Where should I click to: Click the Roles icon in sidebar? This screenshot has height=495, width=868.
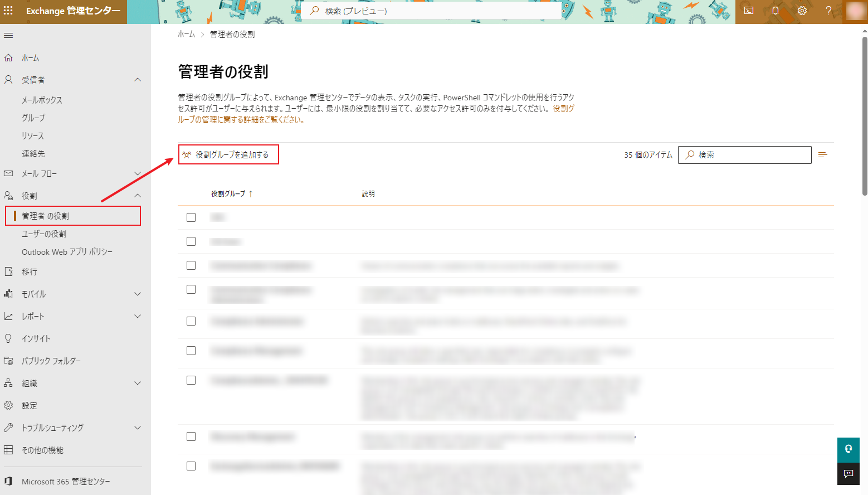click(x=8, y=196)
